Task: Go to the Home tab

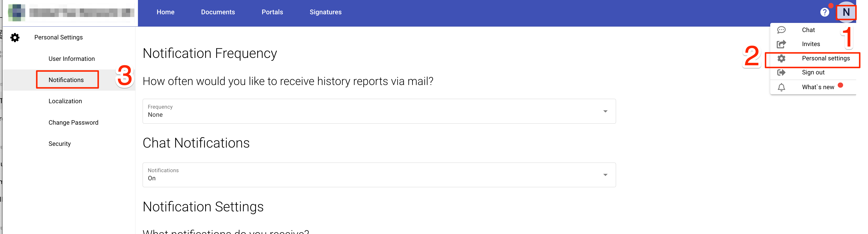Action: coord(166,12)
